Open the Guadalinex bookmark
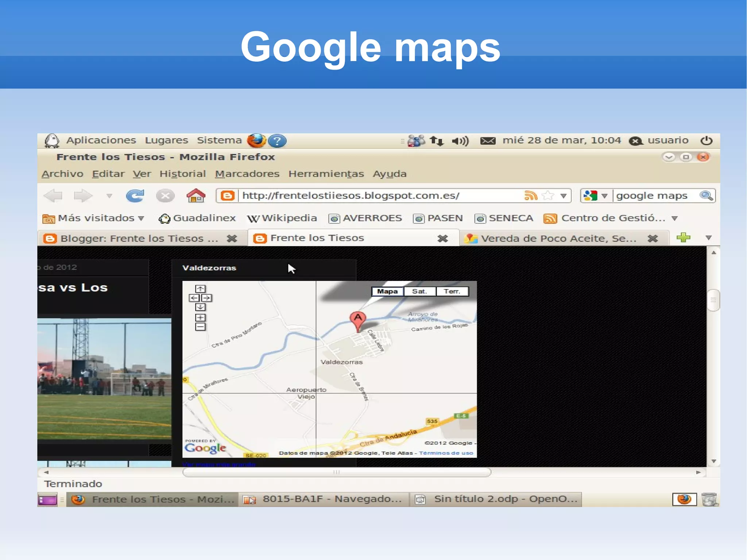747x560 pixels. click(197, 218)
